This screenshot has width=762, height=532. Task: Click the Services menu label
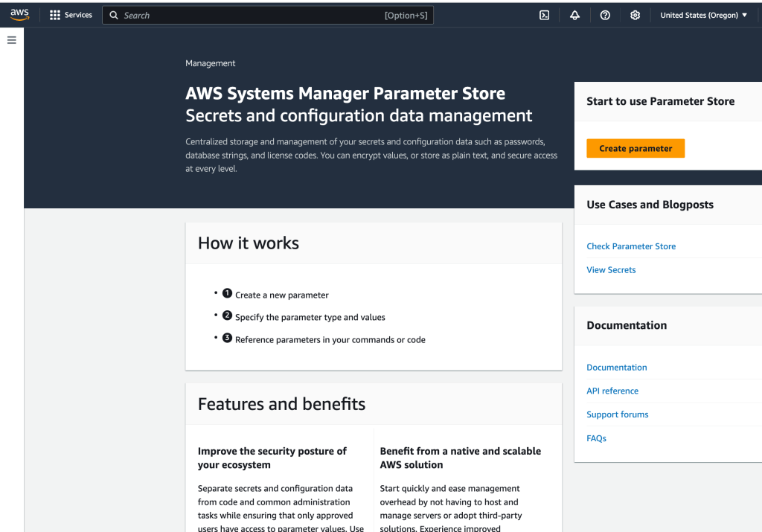pos(78,15)
